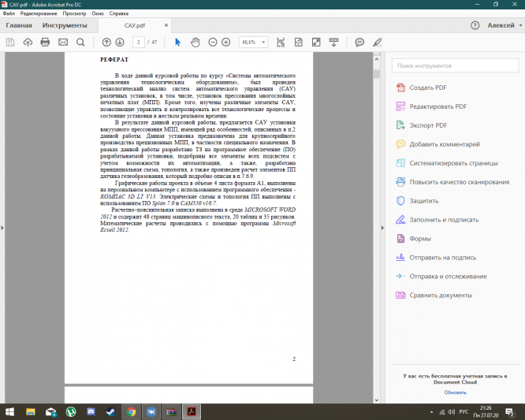Click the search magnifier icon

pyautogui.click(x=80, y=42)
